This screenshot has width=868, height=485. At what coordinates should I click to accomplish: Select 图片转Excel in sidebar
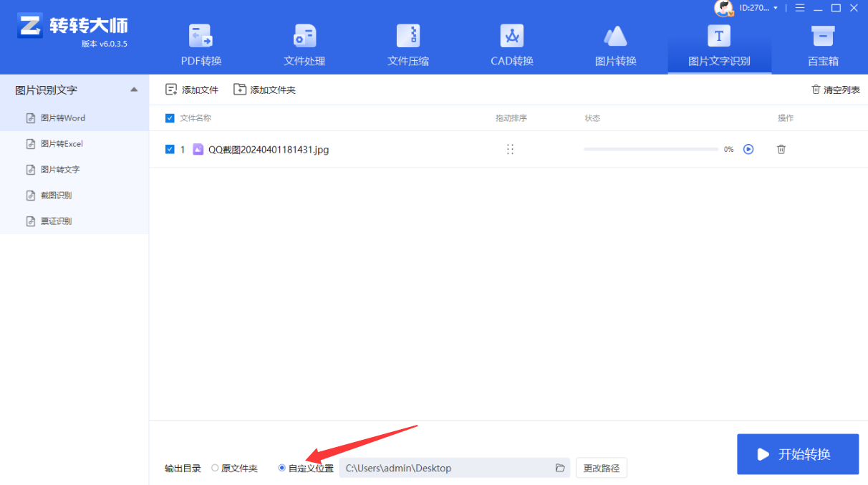click(74, 144)
